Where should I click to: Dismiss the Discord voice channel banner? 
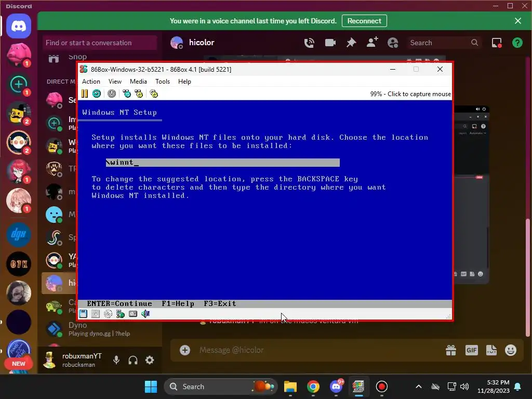[x=518, y=21]
